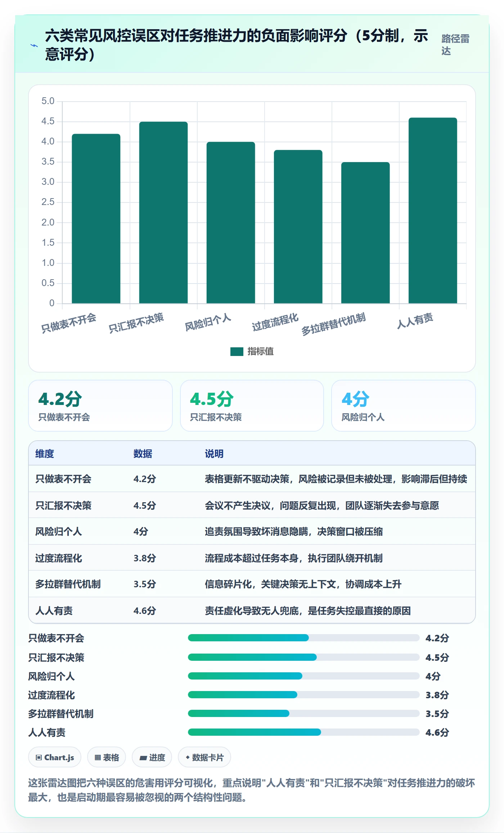Click the 维度 column header
504x833 pixels.
coord(45,454)
